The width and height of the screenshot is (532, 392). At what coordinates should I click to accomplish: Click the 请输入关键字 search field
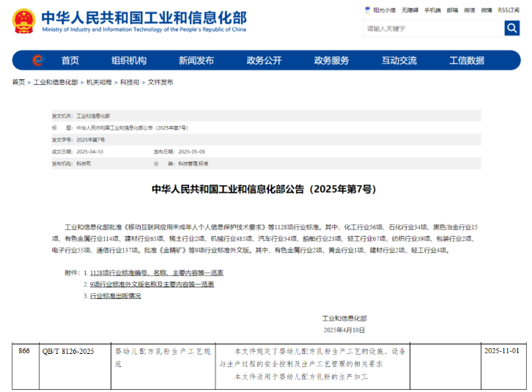pos(432,29)
